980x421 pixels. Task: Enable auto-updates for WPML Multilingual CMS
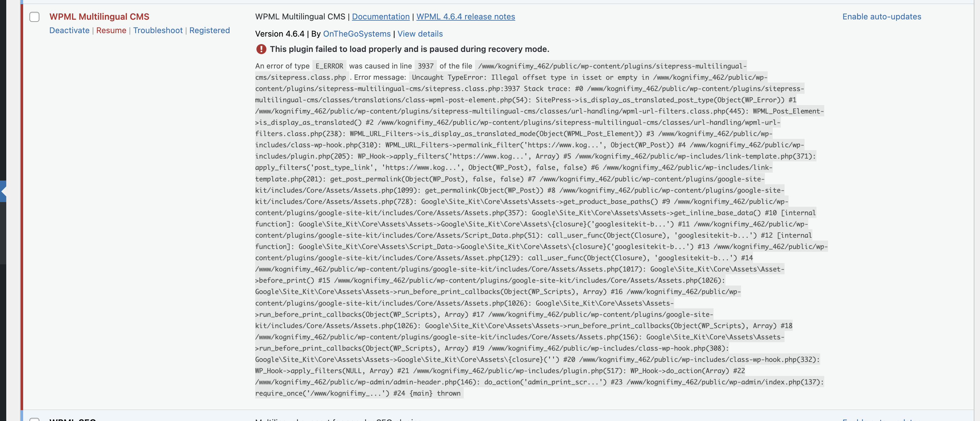tap(881, 17)
